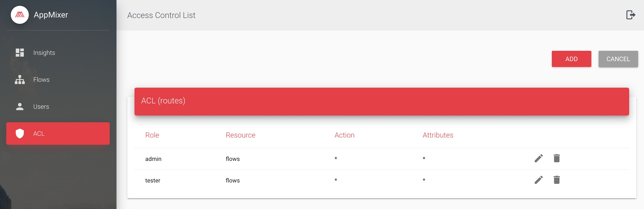
Task: Edit the admin role rule with pencil icon
Action: pos(539,158)
